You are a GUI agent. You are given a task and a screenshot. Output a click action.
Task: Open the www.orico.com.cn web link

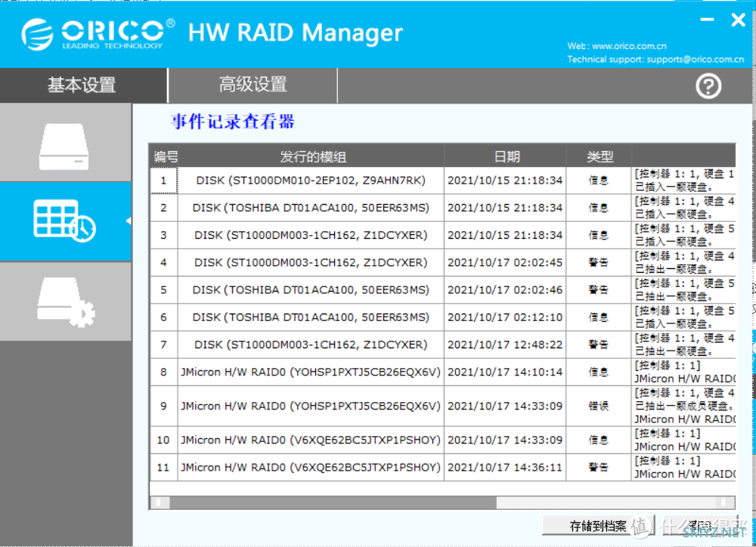click(629, 46)
